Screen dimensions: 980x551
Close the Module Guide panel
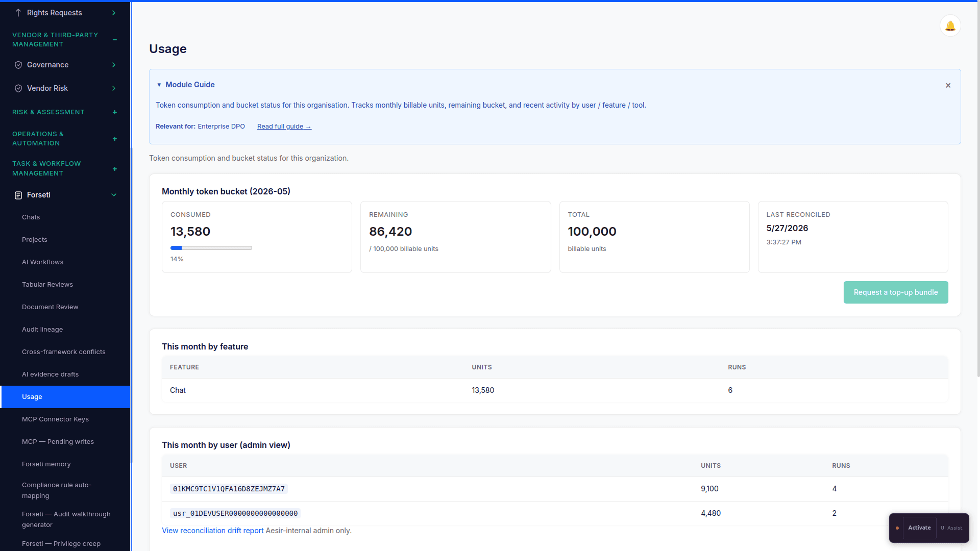tap(948, 85)
